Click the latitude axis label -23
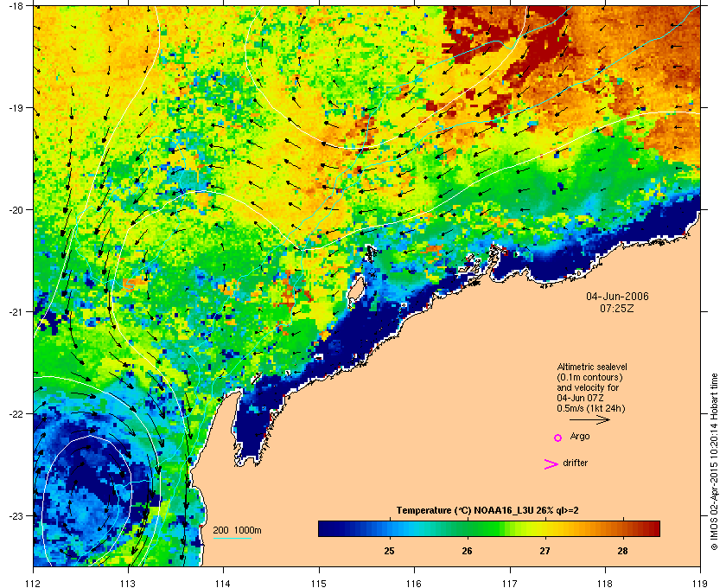726x588 pixels. coord(16,515)
